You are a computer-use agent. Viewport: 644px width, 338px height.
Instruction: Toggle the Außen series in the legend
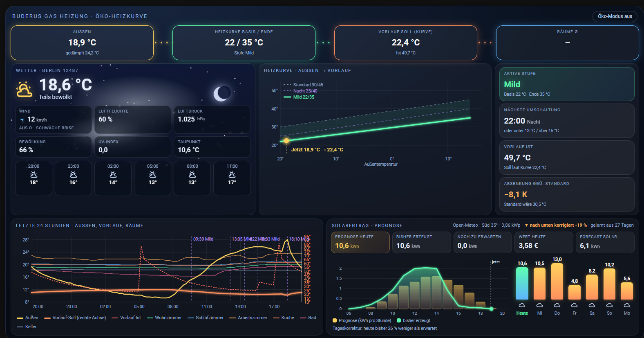click(x=27, y=318)
